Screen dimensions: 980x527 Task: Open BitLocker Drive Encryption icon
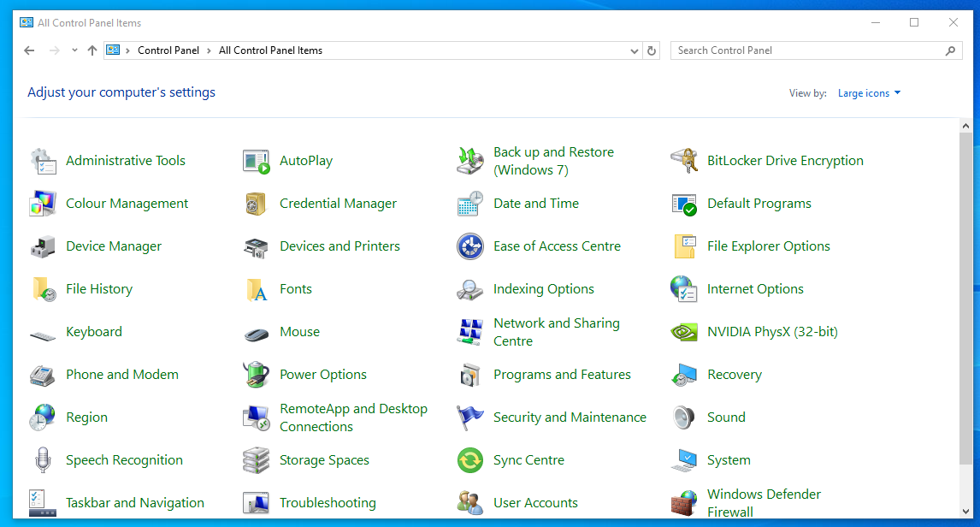[684, 162]
